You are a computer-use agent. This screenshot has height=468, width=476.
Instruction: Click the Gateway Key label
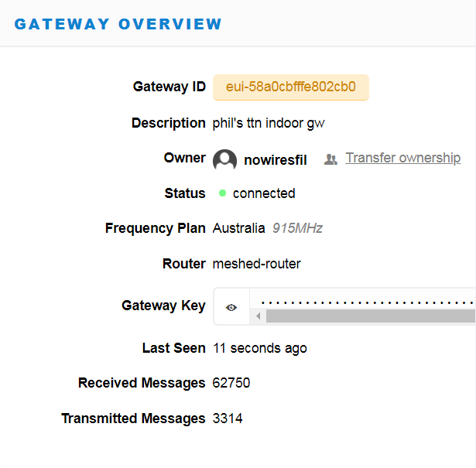[163, 306]
